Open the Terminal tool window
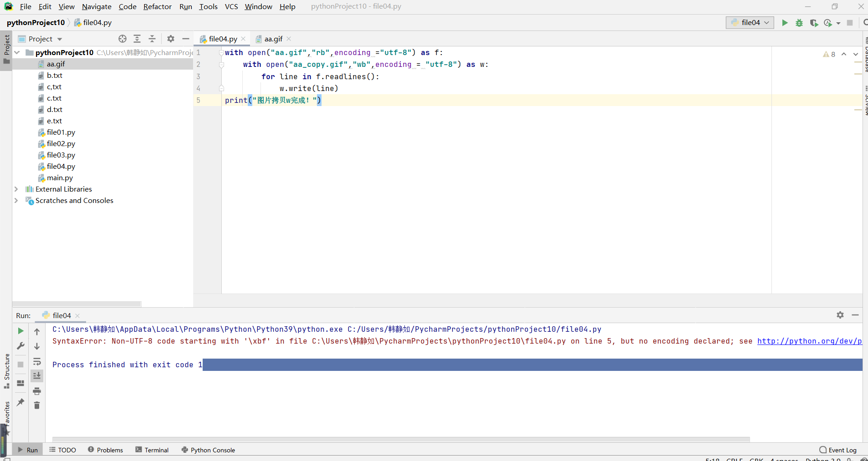 tap(152, 450)
